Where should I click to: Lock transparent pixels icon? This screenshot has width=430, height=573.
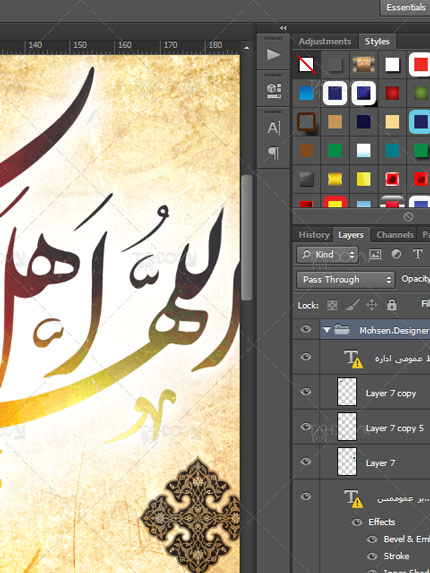[332, 305]
